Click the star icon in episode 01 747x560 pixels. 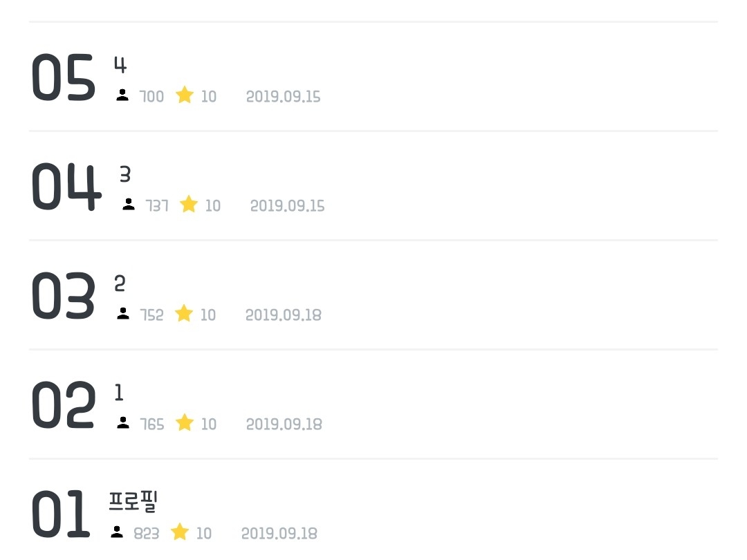180,532
